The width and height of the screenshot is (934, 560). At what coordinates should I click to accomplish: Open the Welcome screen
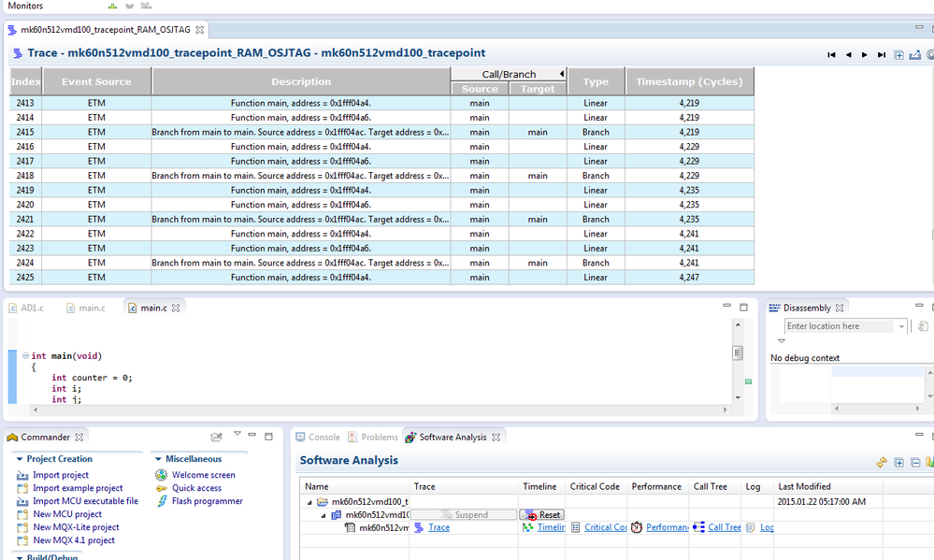click(x=203, y=475)
